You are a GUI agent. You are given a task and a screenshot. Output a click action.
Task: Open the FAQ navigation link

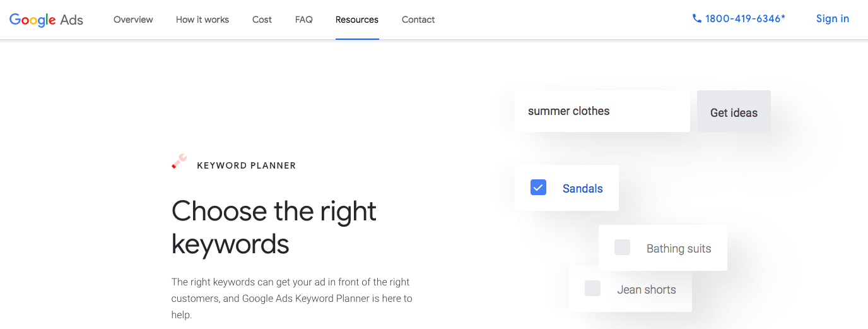click(304, 20)
